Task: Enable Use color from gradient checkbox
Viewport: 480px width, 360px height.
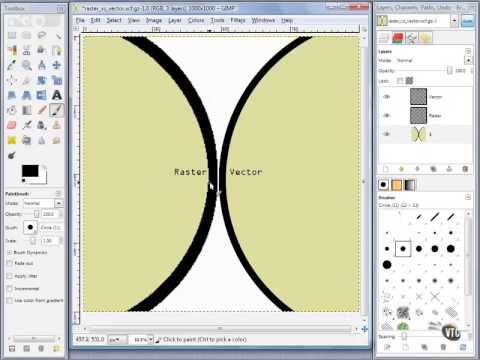Action: coord(10,301)
